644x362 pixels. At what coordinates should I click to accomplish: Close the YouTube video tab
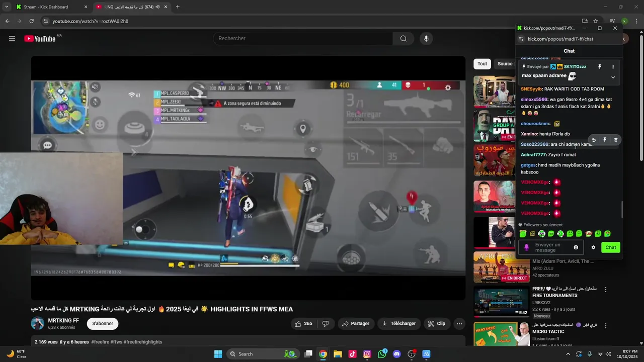pyautogui.click(x=166, y=7)
